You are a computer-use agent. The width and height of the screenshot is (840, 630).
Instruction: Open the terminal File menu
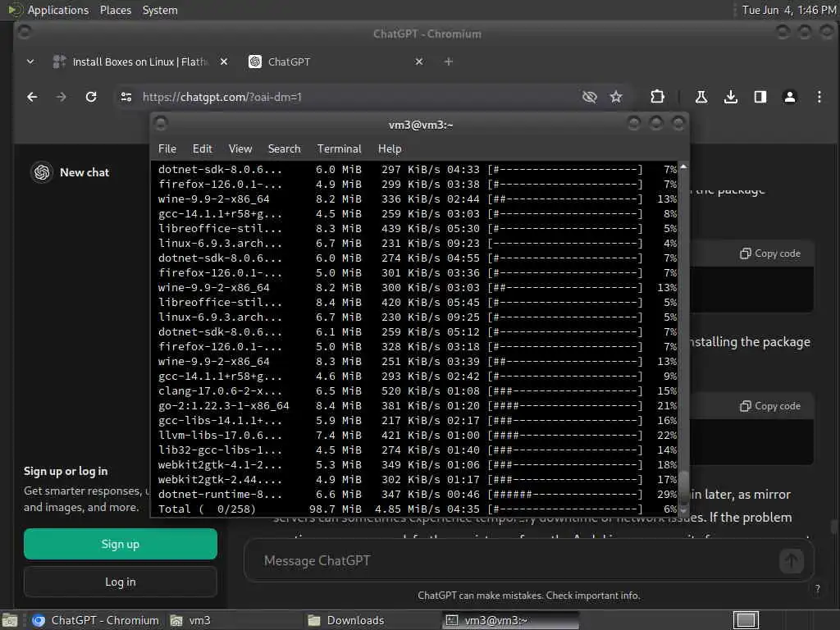[167, 149]
